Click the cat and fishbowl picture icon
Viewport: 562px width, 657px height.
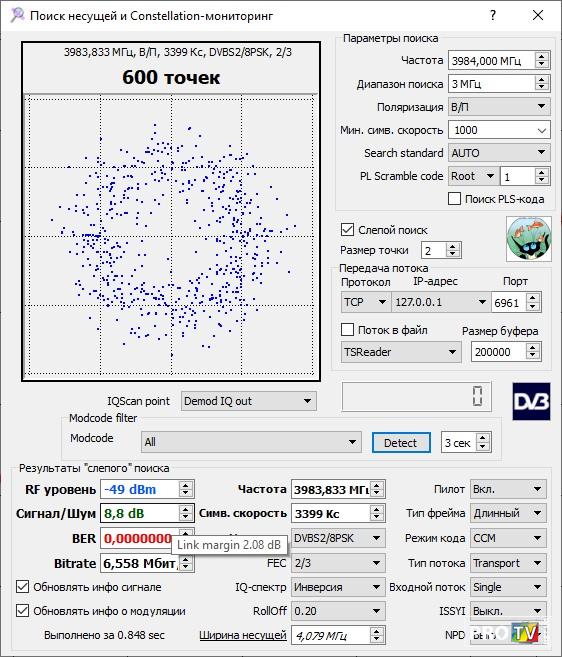(x=528, y=238)
